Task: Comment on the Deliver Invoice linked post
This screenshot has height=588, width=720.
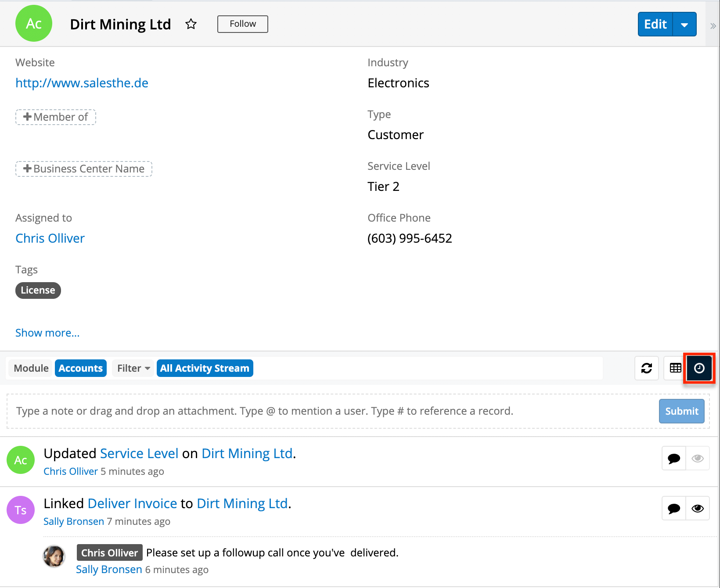Action: pyautogui.click(x=673, y=509)
